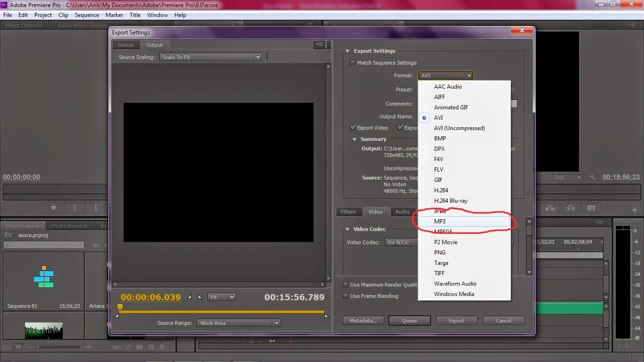Click the Metadata... button

[363, 321]
